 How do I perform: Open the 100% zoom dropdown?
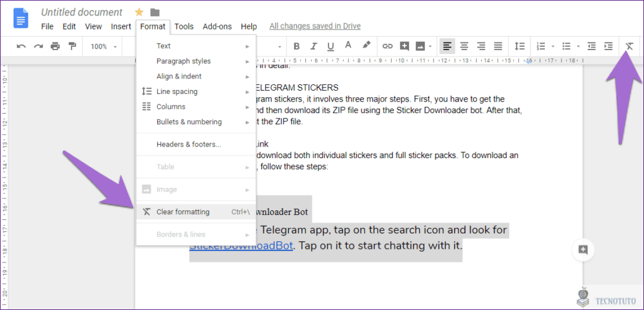[104, 46]
